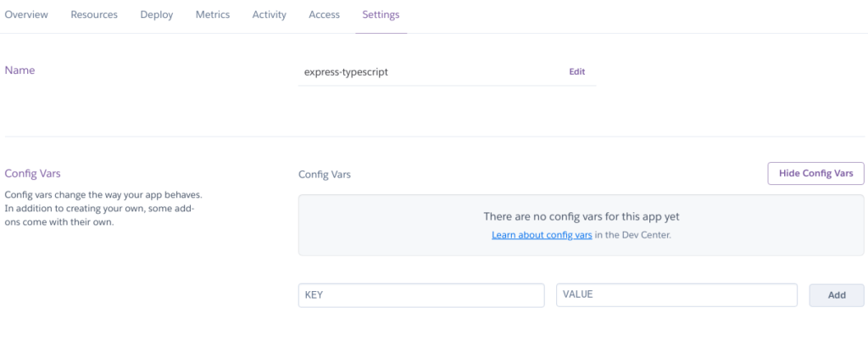868x347 pixels.
Task: Focus the KEY input field
Action: point(421,295)
